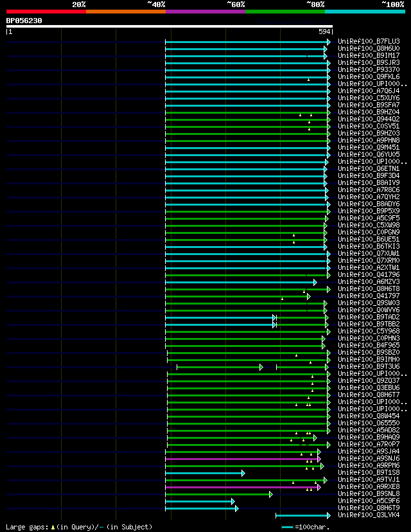Select the UniRef100_B8AIV9 label
Image resolution: width=411 pixels, height=532 pixels.
click(x=369, y=182)
